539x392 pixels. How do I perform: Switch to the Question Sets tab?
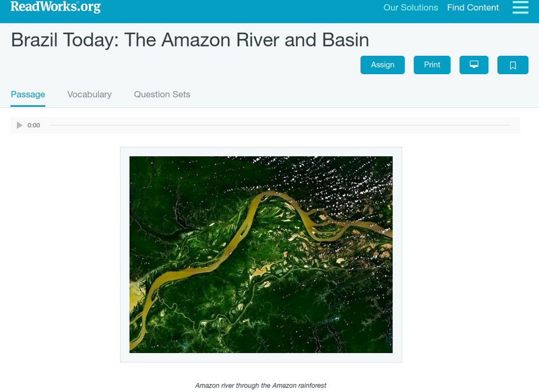(162, 94)
